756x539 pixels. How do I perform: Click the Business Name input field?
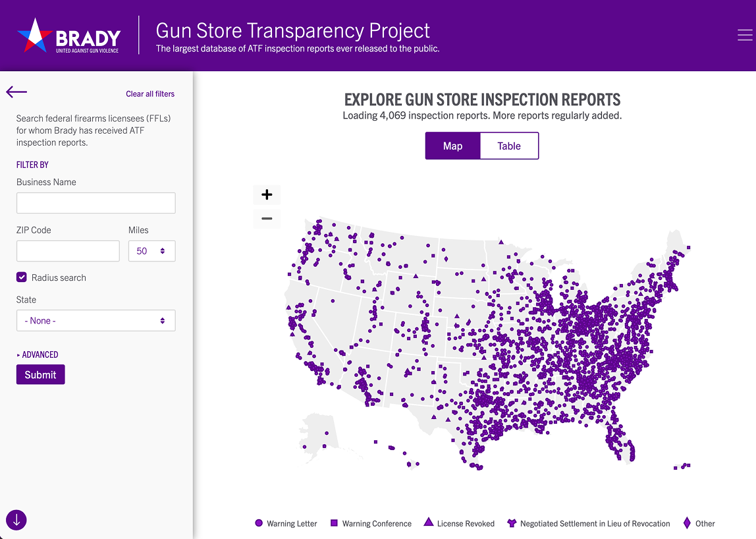(96, 203)
